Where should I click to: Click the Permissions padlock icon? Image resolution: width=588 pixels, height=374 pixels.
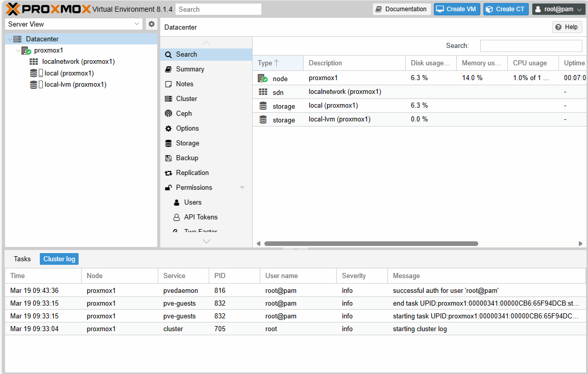(x=168, y=187)
